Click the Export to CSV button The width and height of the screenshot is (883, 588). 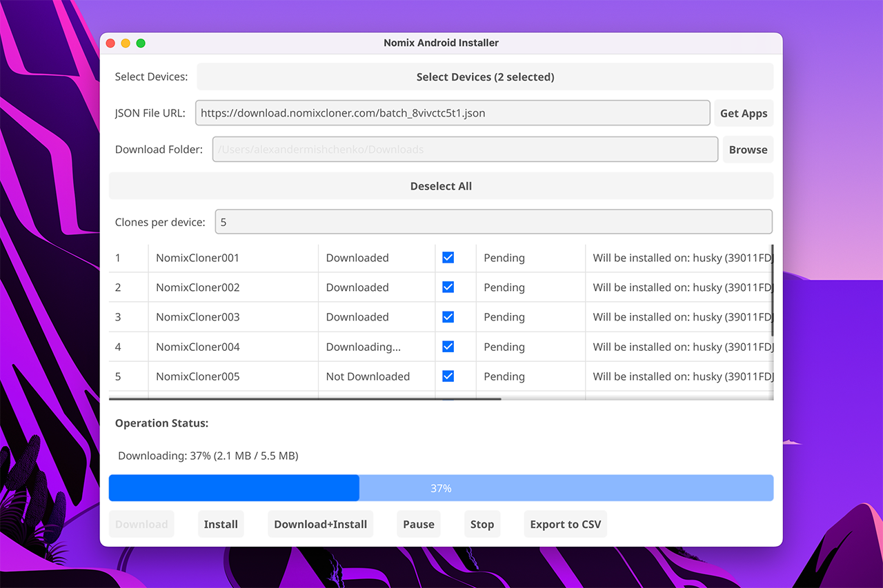(566, 524)
